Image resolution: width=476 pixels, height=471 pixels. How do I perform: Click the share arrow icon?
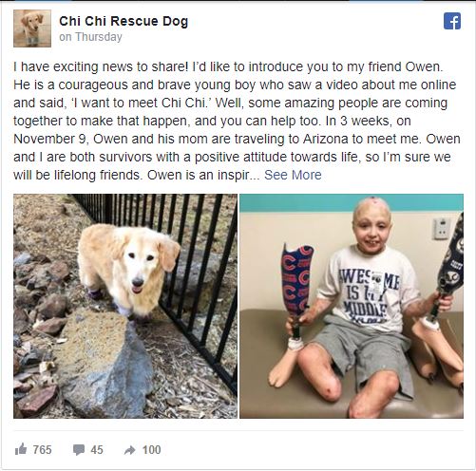(x=129, y=450)
